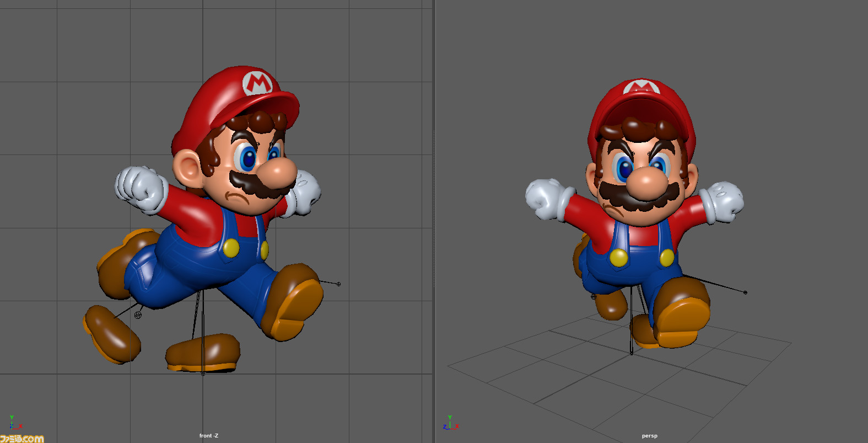Click the axis orientation gizmo in front view
Viewport: 868px width, 443px height.
coord(13,424)
